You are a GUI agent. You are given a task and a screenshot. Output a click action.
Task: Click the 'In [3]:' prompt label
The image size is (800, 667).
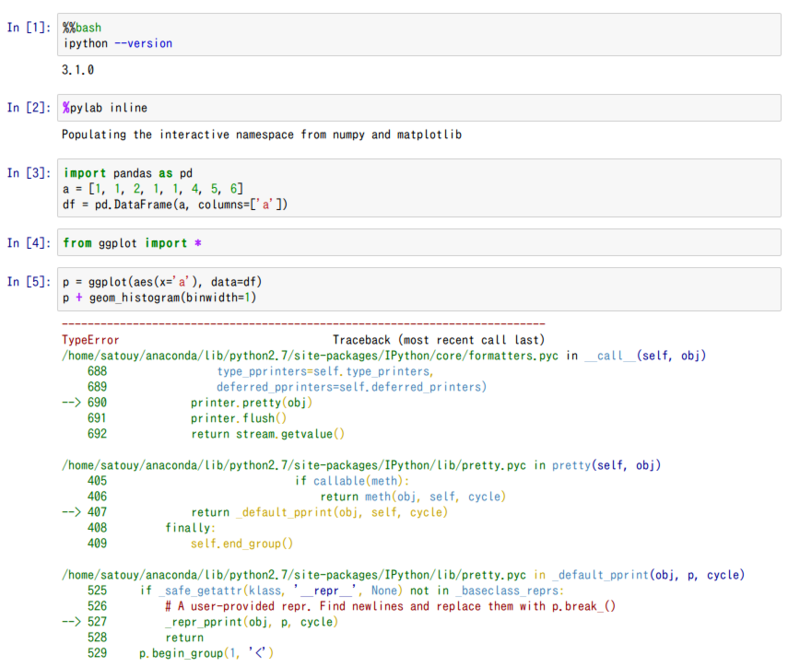pos(29,172)
